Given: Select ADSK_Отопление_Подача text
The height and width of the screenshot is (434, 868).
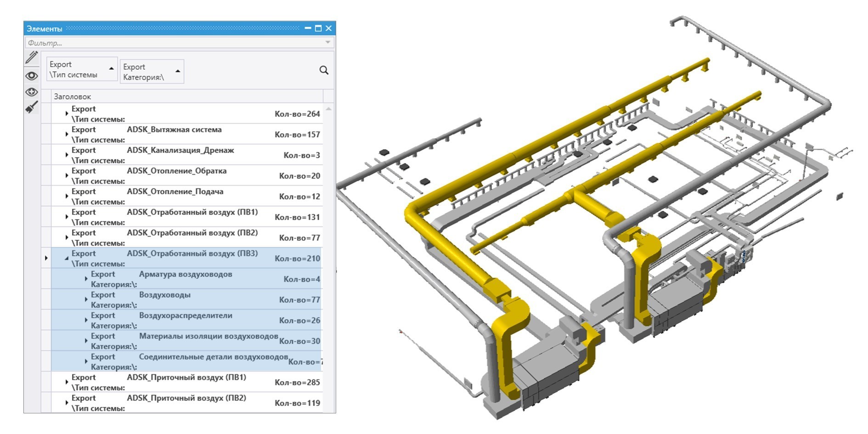Looking at the screenshot, I should (175, 192).
